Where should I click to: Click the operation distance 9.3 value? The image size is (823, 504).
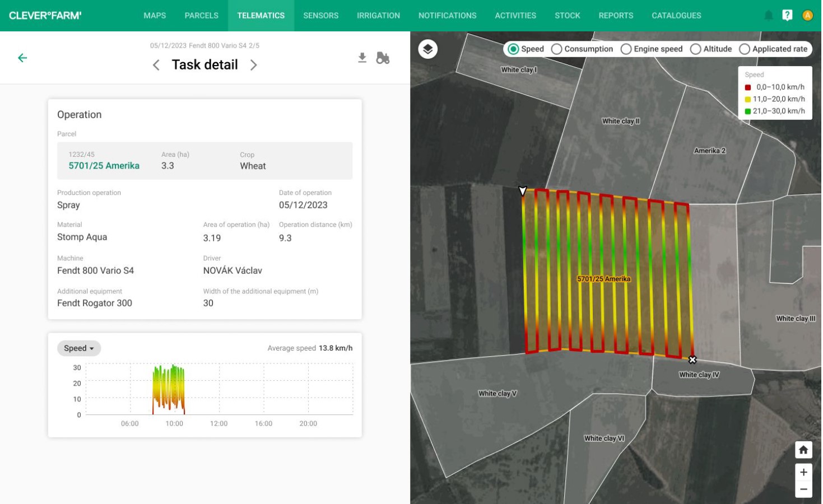click(285, 238)
